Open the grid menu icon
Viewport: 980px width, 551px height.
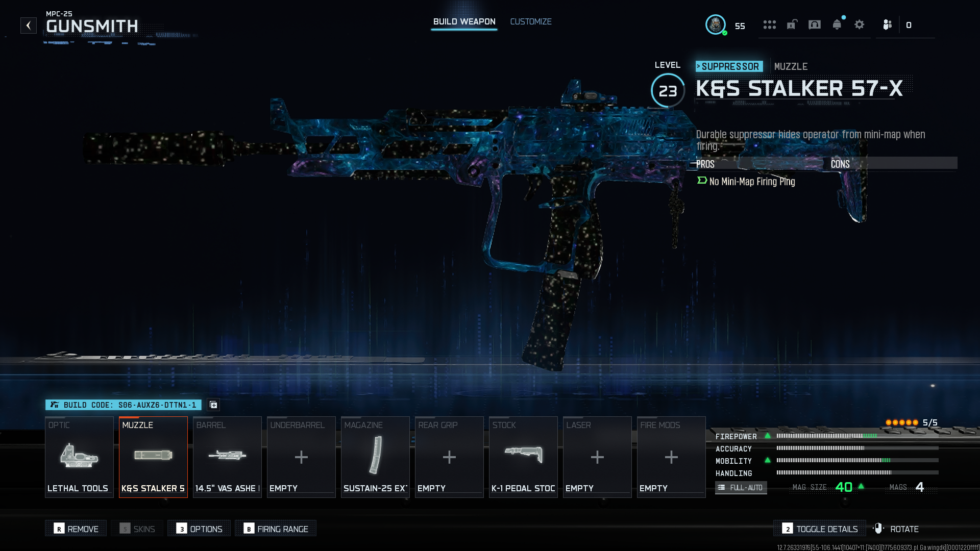[770, 25]
